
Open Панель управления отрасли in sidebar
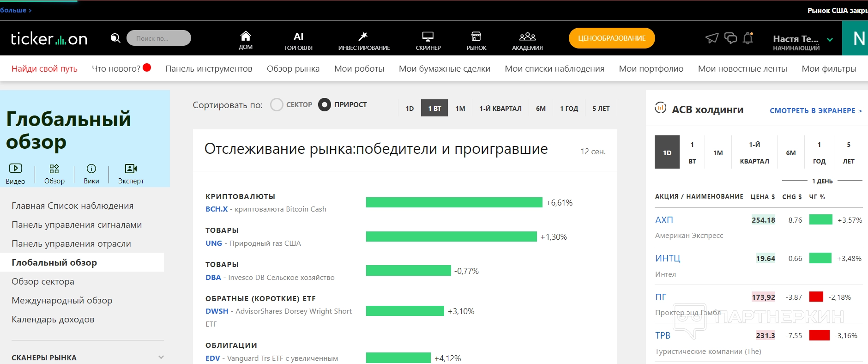click(71, 243)
